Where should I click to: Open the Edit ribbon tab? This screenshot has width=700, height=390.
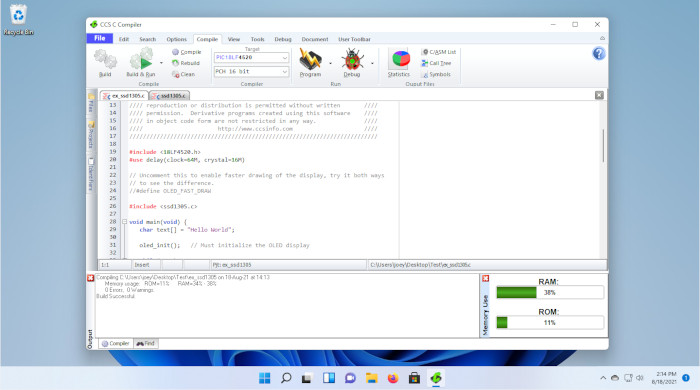click(x=124, y=39)
